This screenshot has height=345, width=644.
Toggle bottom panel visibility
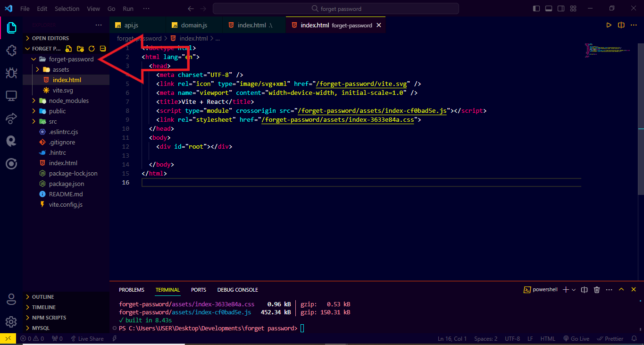coord(549,8)
